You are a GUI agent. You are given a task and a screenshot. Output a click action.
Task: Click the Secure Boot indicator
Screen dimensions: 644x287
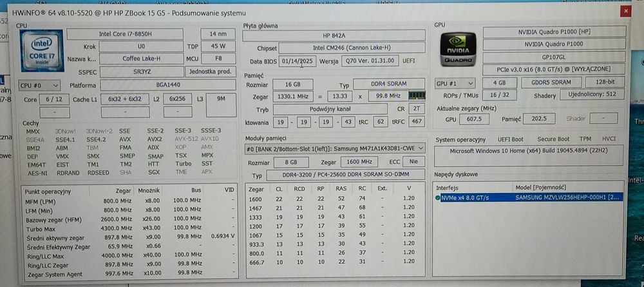coord(553,139)
